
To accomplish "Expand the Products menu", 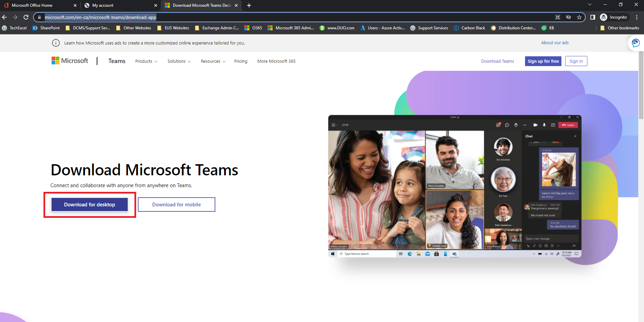I will click(x=146, y=61).
